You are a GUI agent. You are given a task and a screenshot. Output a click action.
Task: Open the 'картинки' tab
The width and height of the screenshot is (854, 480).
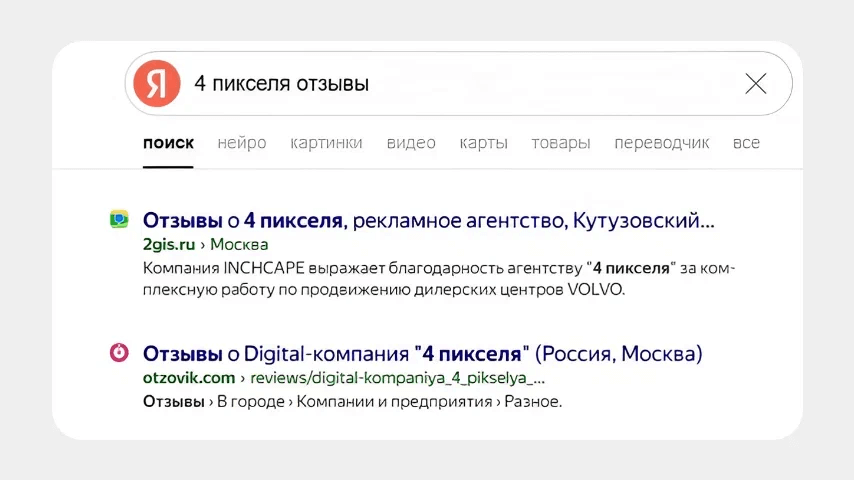pos(326,143)
